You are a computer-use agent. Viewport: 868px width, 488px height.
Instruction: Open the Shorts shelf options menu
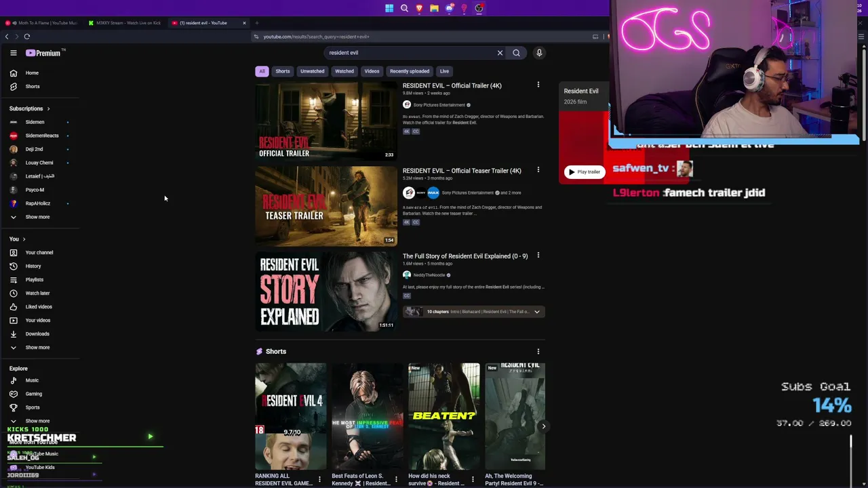[538, 351]
